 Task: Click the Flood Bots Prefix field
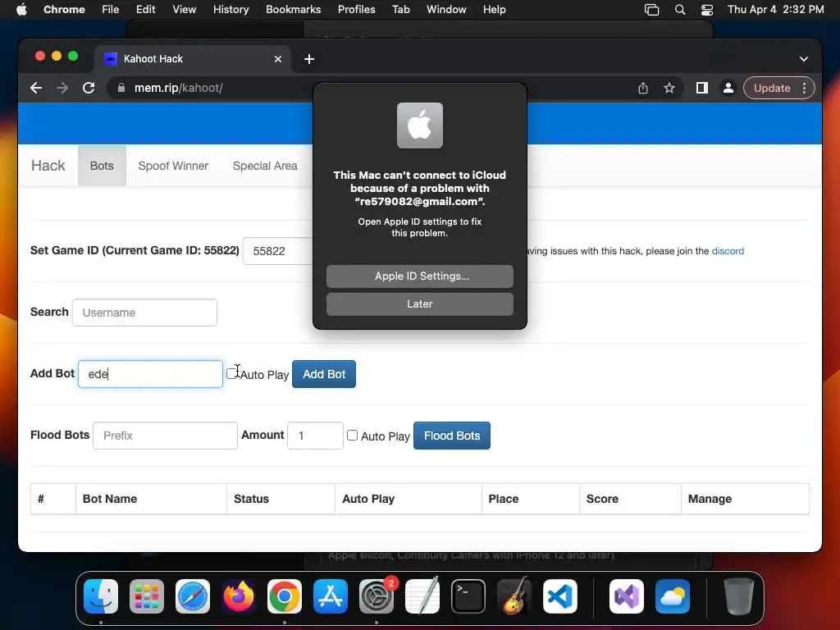click(165, 436)
